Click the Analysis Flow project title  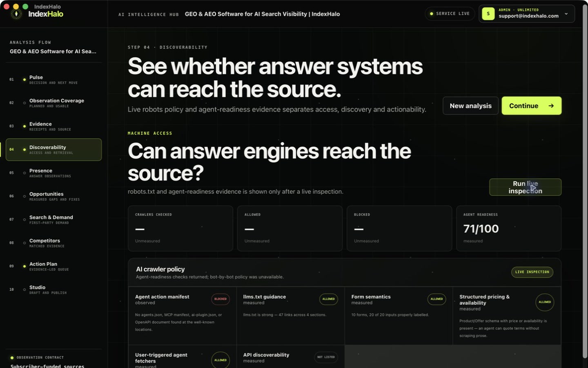53,52
